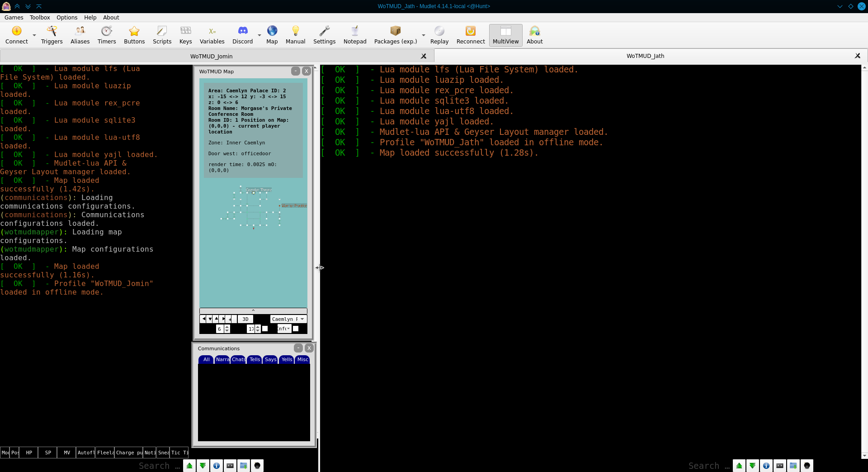Toggle checkbox next to the 17 spinbox
This screenshot has height=472, width=868.
coord(265,329)
